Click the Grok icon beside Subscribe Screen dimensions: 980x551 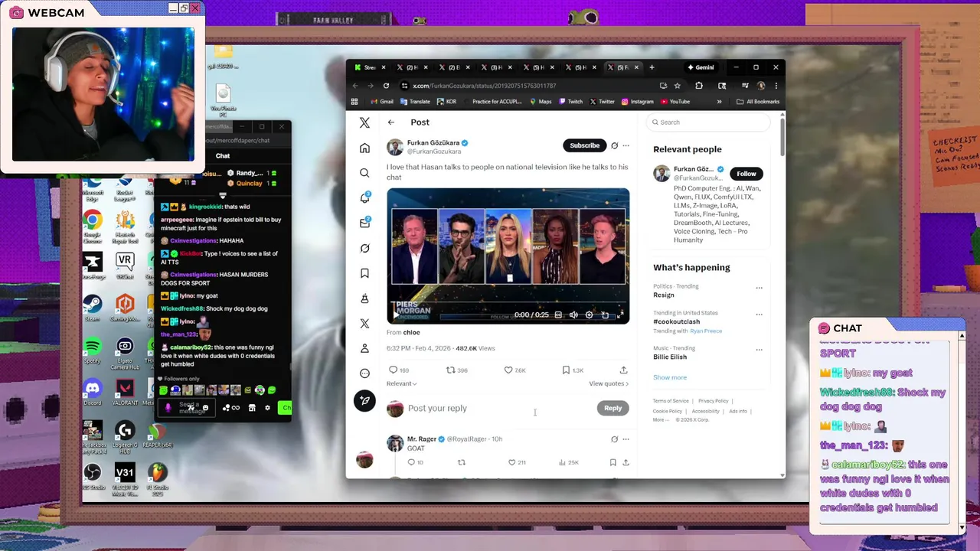point(614,145)
